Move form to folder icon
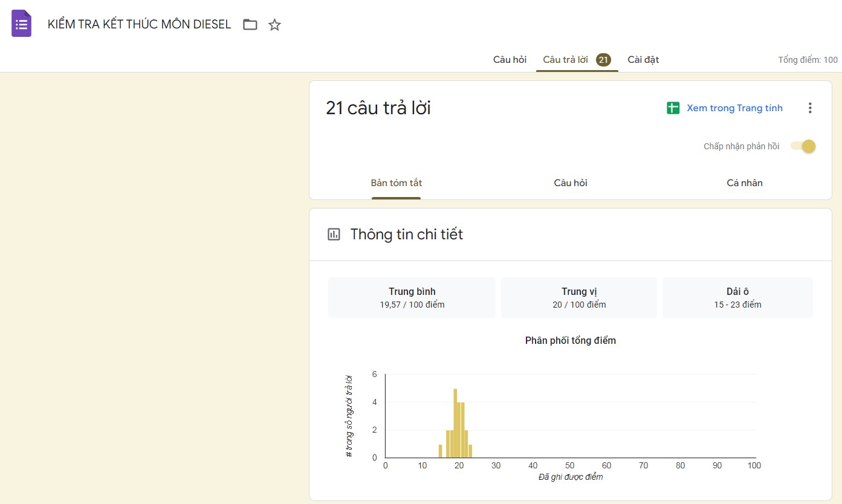Image resolution: width=842 pixels, height=504 pixels. coord(250,25)
